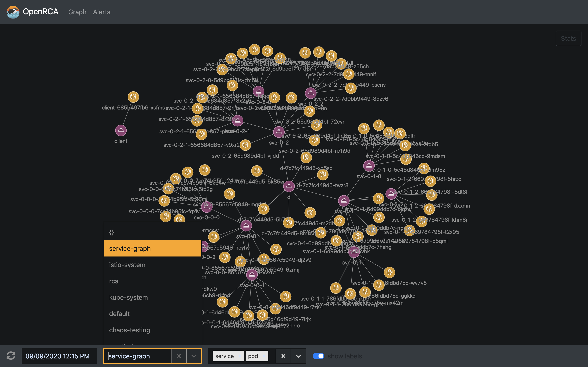
Task: Clear the service and pod filters
Action: point(283,356)
